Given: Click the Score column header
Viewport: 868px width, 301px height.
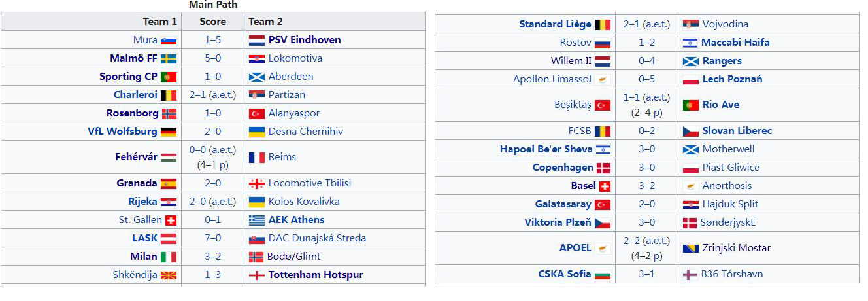Looking at the screenshot, I should [x=213, y=22].
